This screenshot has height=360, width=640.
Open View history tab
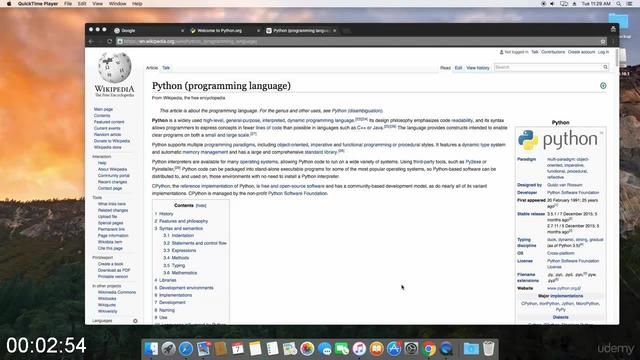(x=478, y=68)
